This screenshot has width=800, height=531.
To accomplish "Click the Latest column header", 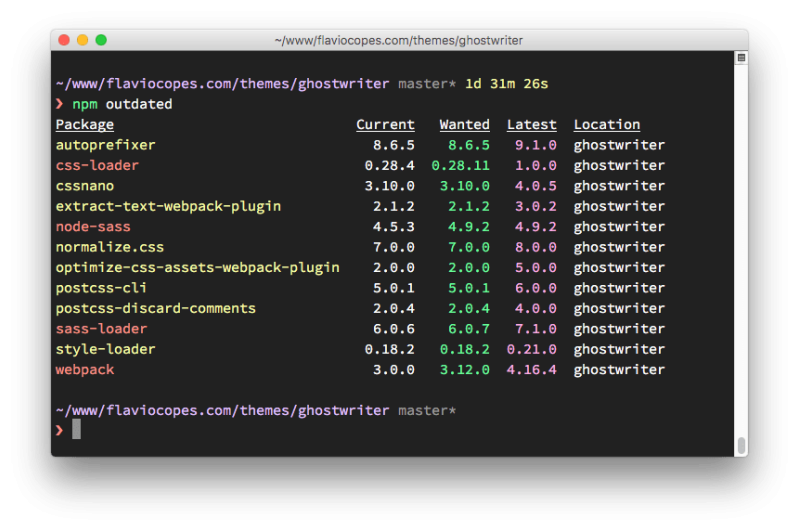I will coord(532,124).
